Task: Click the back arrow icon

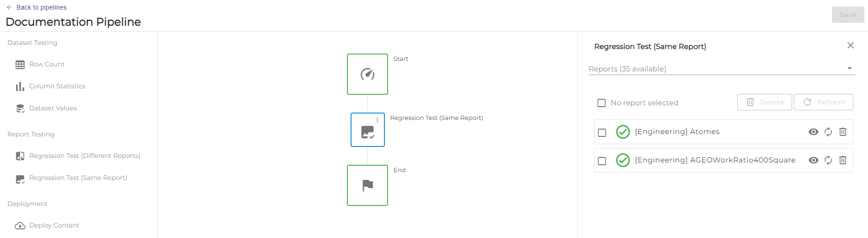Action: (x=9, y=7)
